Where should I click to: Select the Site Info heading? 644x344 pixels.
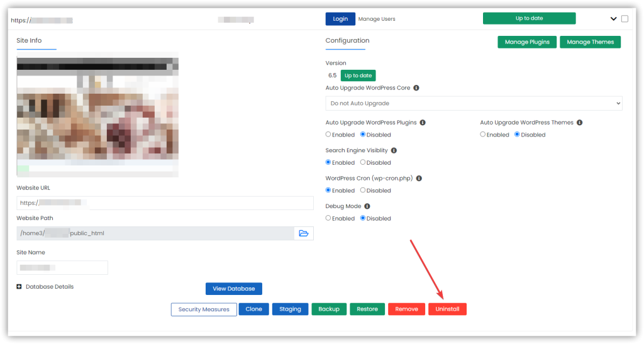tap(29, 40)
